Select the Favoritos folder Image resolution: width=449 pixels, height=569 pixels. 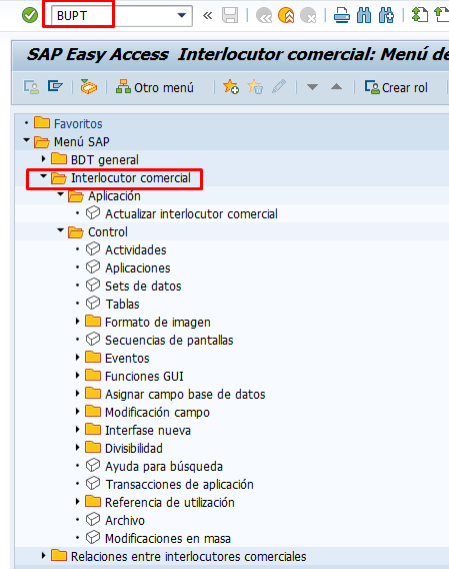pos(78,124)
